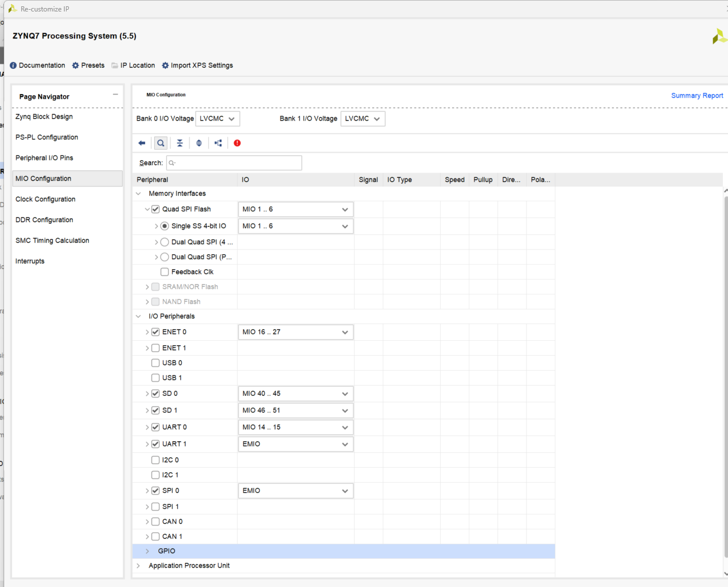
Task: Open SPI 0 EMIO dropdown
Action: 295,491
